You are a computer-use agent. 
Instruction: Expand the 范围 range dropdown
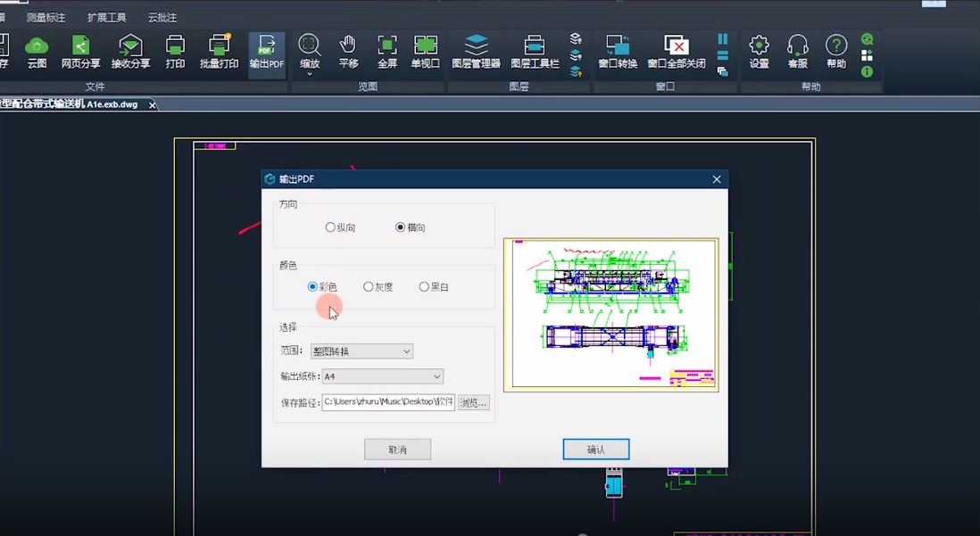[361, 351]
